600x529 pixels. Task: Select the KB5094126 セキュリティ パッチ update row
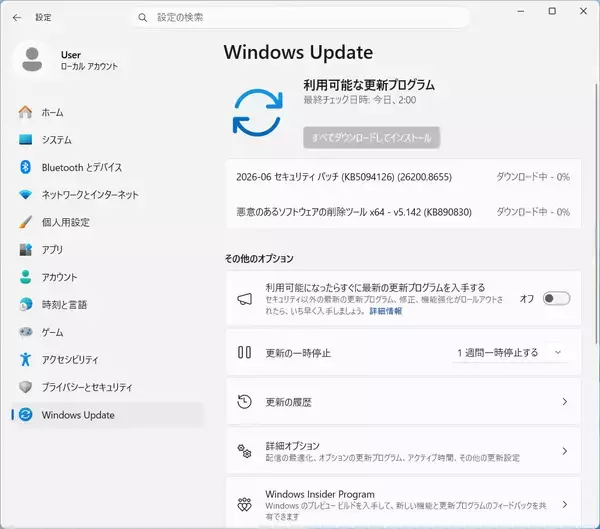click(404, 177)
